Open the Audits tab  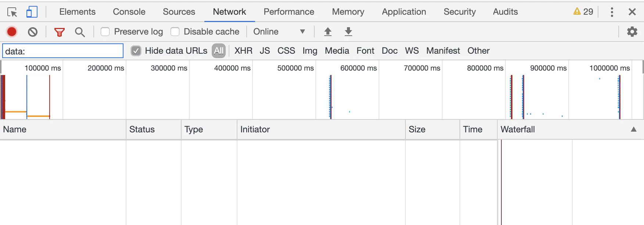pos(505,12)
